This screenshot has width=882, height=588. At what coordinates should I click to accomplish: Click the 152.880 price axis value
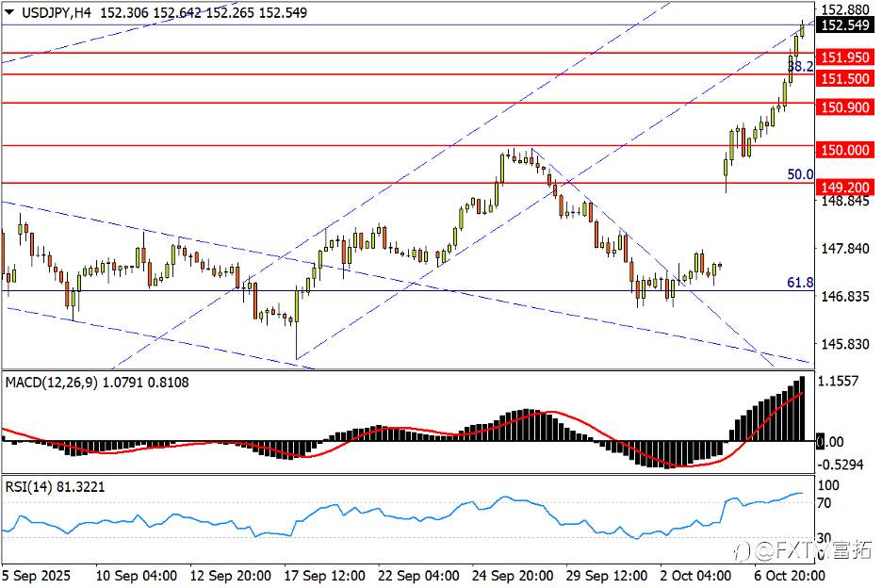(x=845, y=9)
